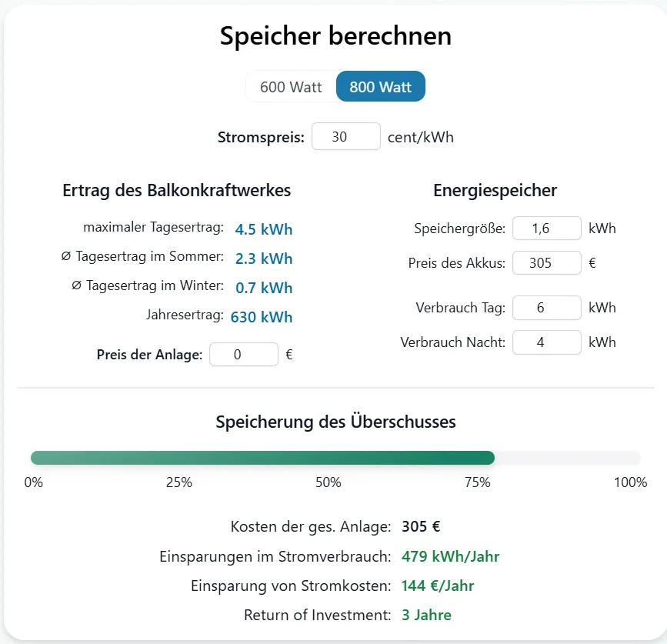
Task: Click the Stromkosten savings 144 €/Jahr
Action: [x=438, y=586]
